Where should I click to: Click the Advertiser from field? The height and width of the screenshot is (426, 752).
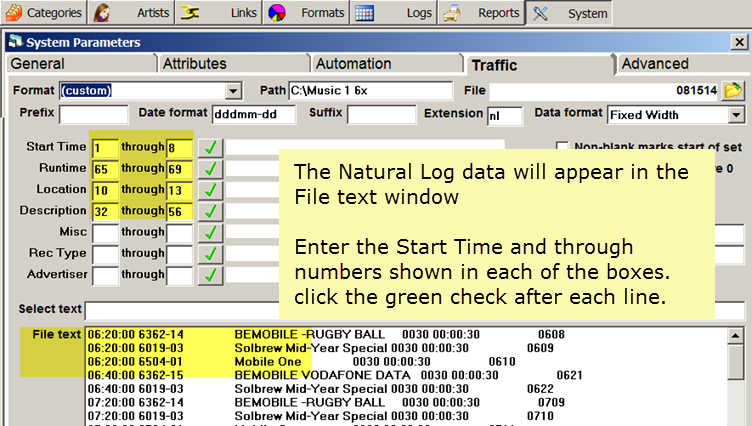point(105,275)
